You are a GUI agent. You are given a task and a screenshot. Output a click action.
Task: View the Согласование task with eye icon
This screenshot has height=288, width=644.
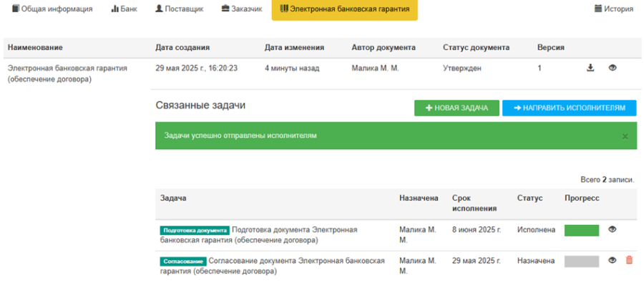(x=613, y=261)
